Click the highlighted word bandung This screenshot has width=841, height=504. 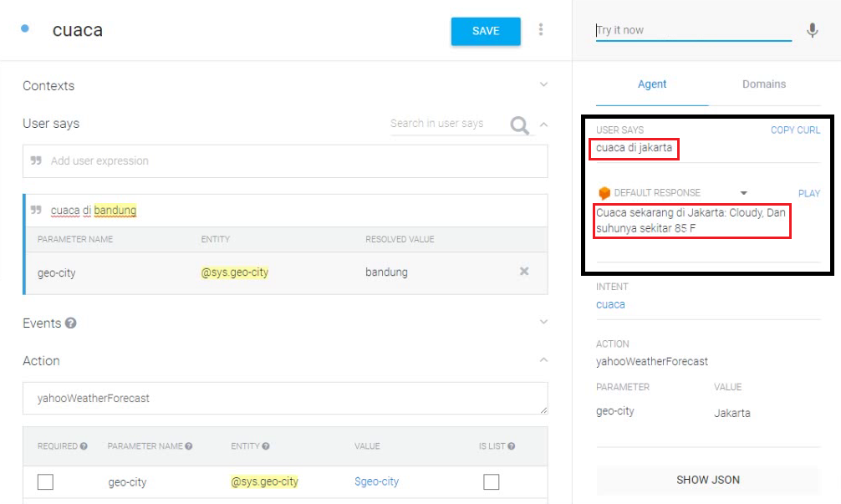[x=115, y=210]
